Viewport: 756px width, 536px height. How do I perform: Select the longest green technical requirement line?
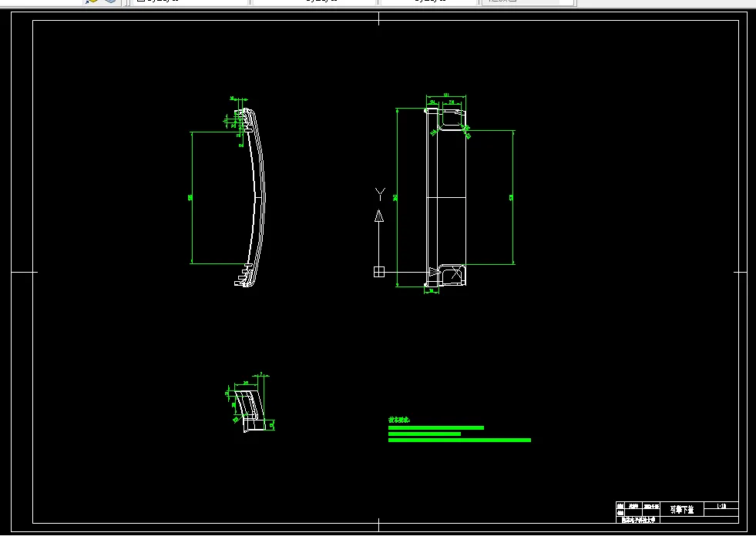tap(459, 440)
